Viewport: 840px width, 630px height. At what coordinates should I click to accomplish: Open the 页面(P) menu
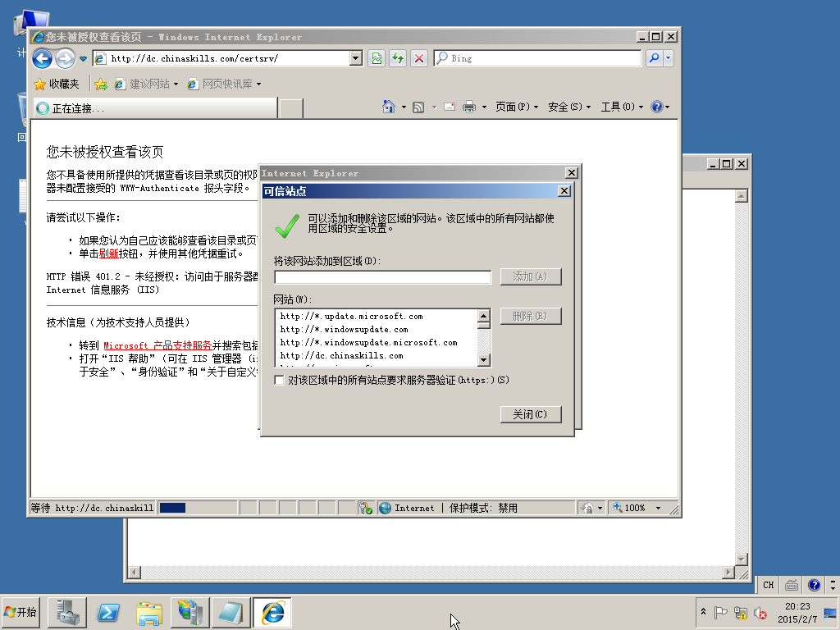click(x=517, y=107)
